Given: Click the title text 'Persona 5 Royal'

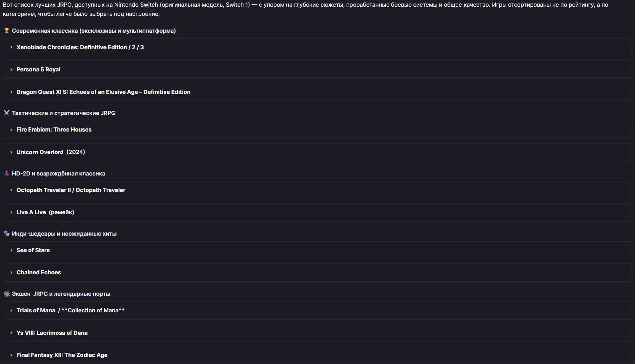Looking at the screenshot, I should (38, 70).
